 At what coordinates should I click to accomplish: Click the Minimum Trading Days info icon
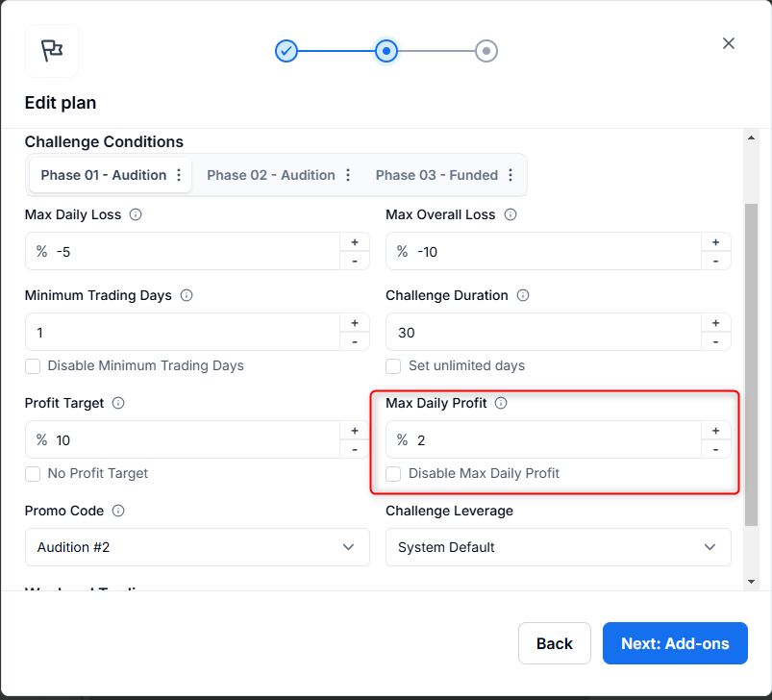pos(187,296)
